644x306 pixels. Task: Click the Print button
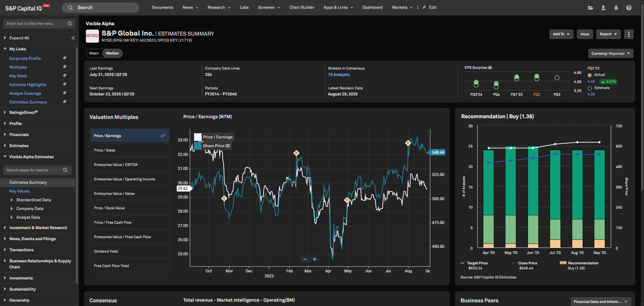click(585, 34)
